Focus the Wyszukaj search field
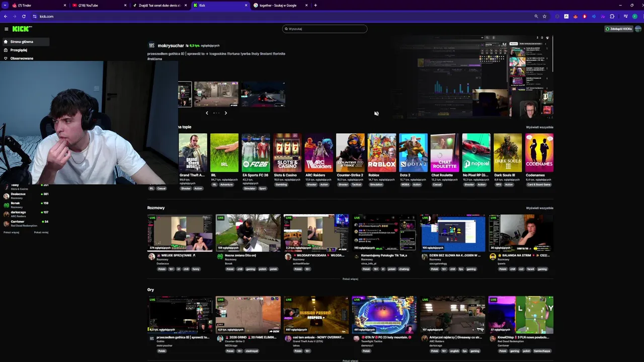This screenshot has width=644, height=362. [x=325, y=29]
